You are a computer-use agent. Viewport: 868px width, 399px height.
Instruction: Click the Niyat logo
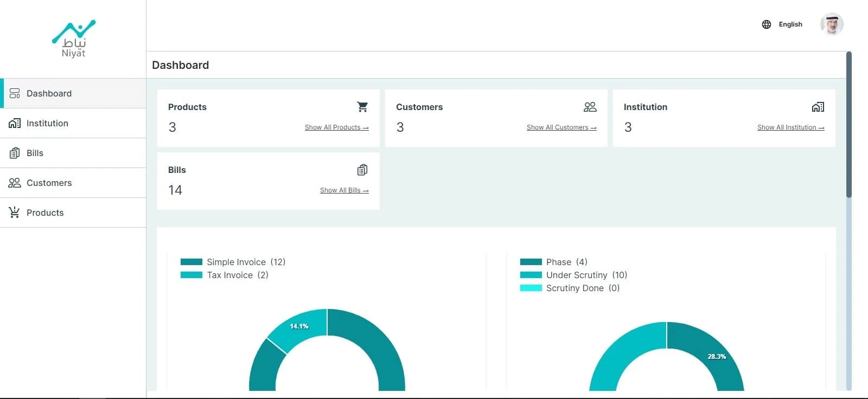(74, 38)
